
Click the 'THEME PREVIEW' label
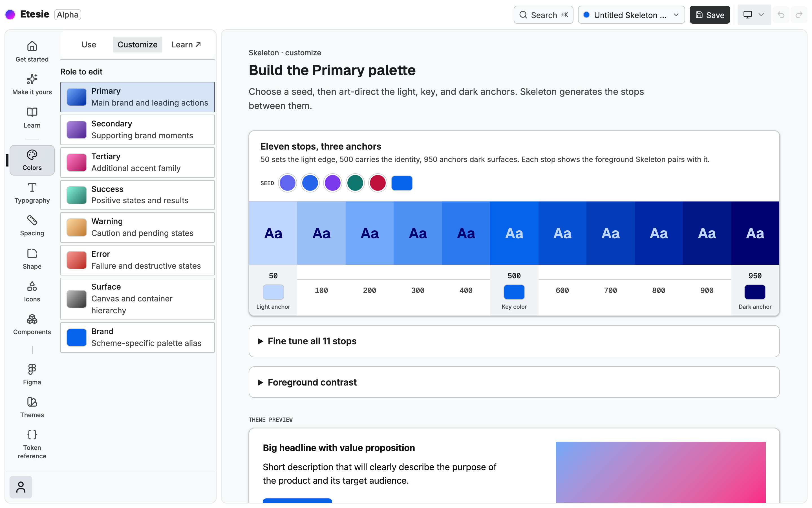tap(270, 420)
